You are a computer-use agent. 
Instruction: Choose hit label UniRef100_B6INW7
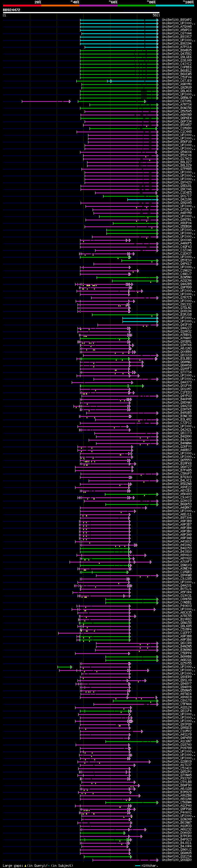click(x=177, y=822)
